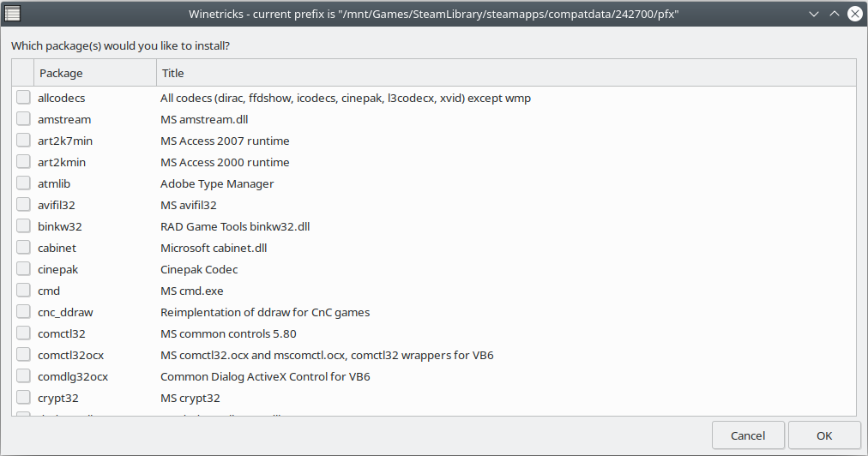Open the window menu icon in title bar
Image resolution: width=868 pixels, height=456 pixels.
pyautogui.click(x=12, y=13)
